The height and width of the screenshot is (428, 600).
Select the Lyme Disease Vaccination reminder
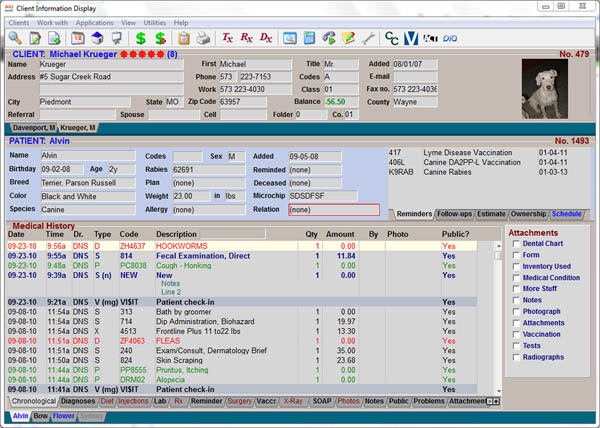pyautogui.click(x=478, y=153)
